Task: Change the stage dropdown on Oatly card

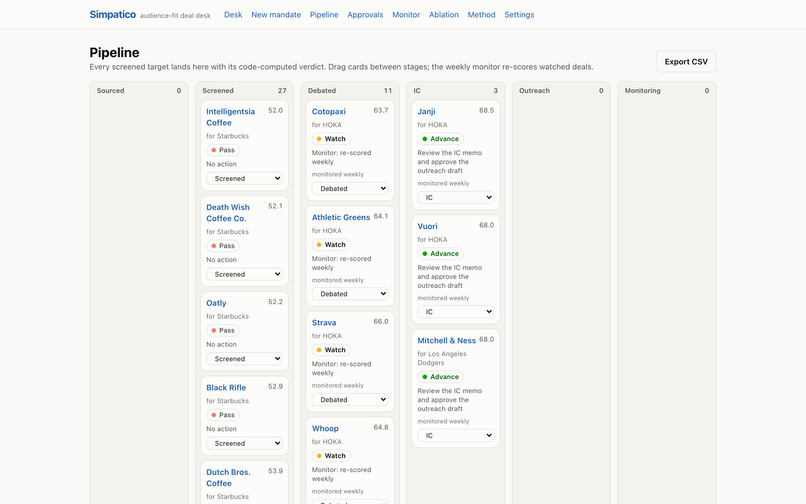Action: pos(245,358)
